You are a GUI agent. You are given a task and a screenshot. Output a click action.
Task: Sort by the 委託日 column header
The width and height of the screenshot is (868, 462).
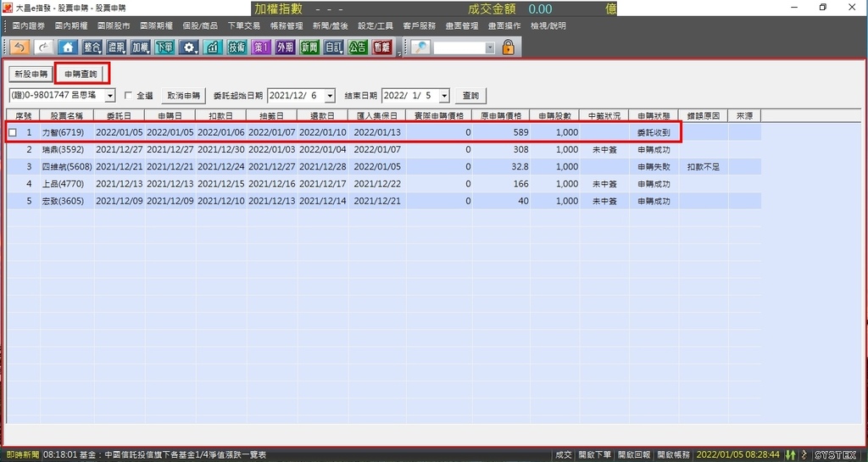coord(119,115)
